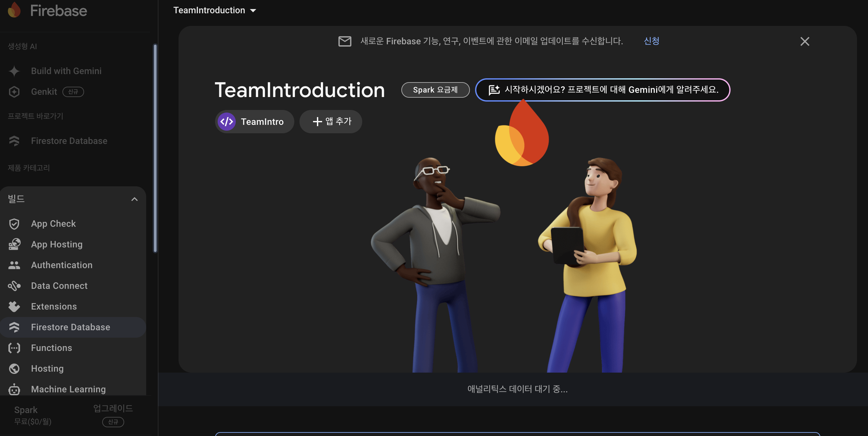
Task: Click the Build with Gemini sparkle icon
Action: click(x=14, y=71)
